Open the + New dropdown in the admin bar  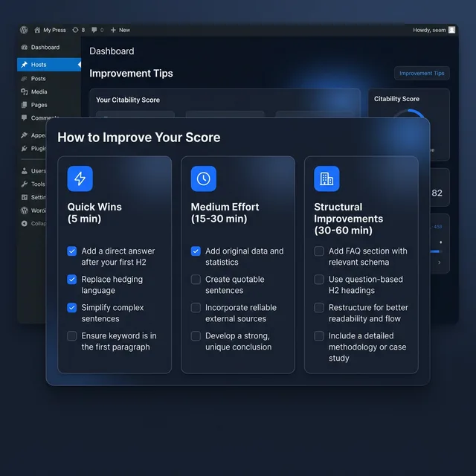120,30
